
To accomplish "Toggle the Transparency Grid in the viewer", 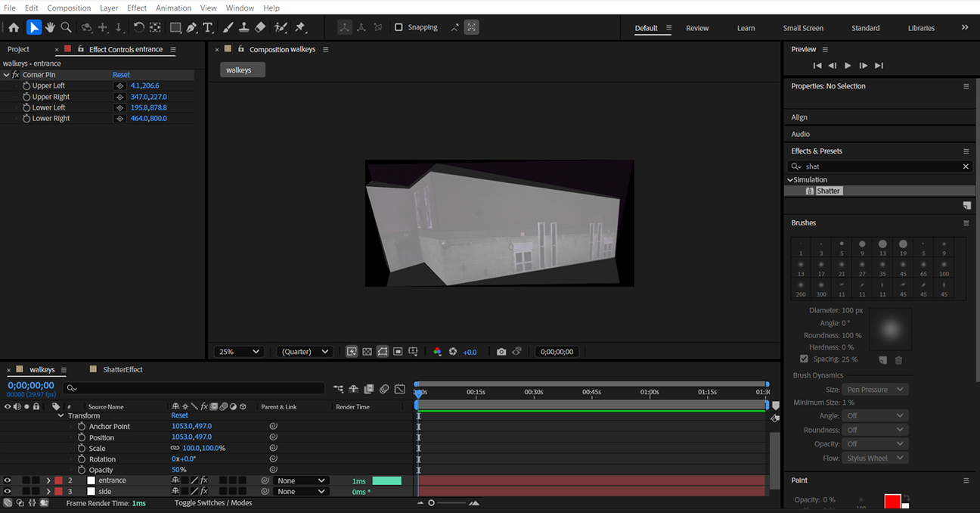I will tap(367, 351).
